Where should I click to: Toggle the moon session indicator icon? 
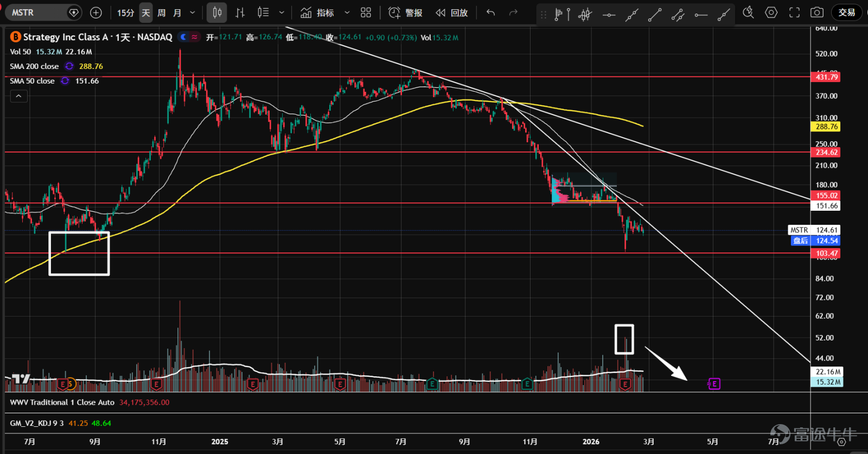point(183,37)
